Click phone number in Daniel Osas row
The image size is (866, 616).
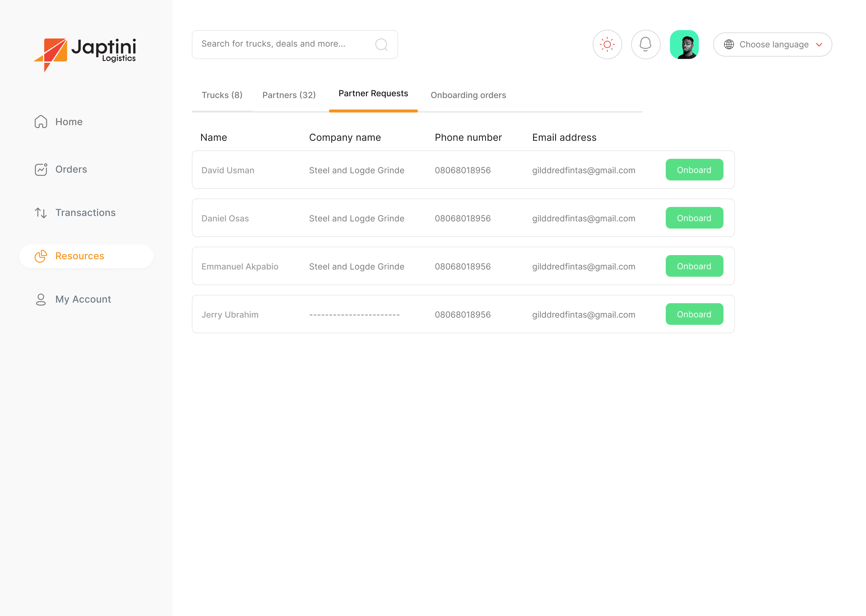click(x=462, y=218)
